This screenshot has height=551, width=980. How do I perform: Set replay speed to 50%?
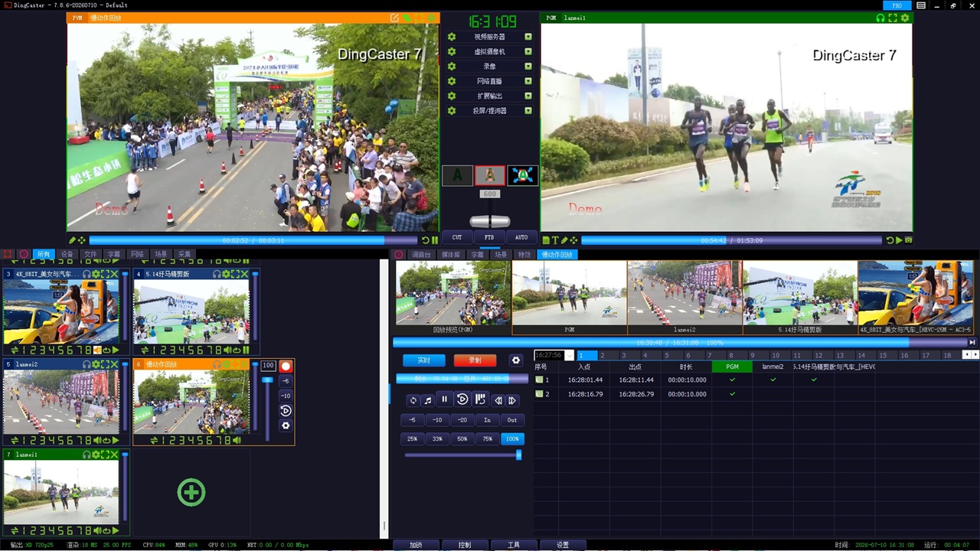point(462,439)
